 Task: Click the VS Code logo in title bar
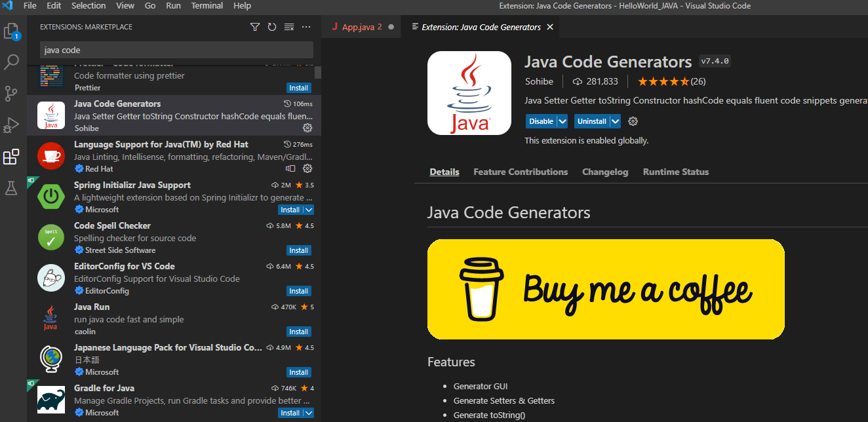click(8, 6)
